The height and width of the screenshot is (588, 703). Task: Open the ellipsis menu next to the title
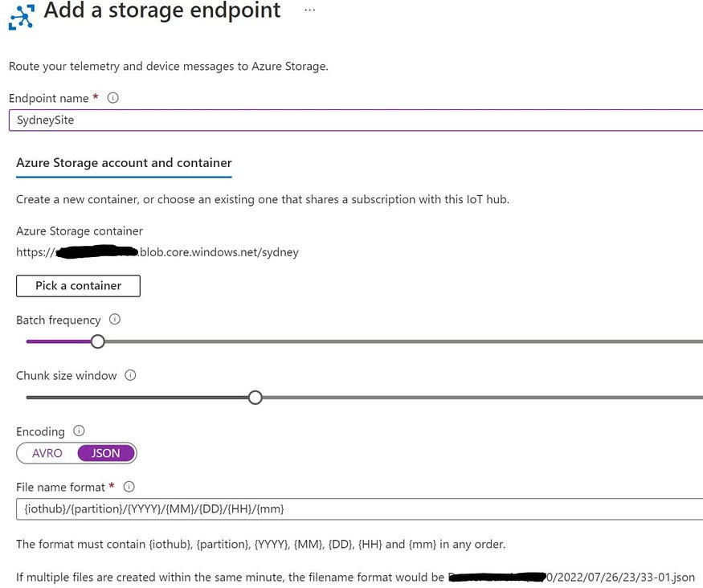[309, 10]
